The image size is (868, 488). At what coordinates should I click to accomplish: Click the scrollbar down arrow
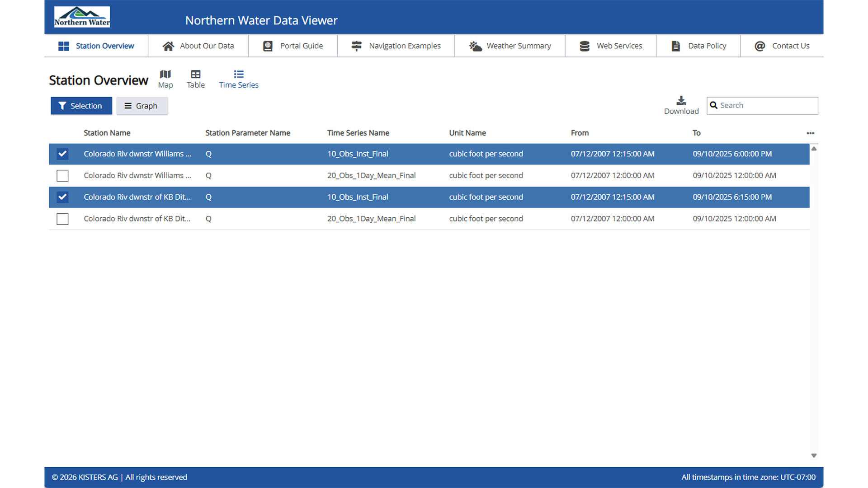pos(814,455)
